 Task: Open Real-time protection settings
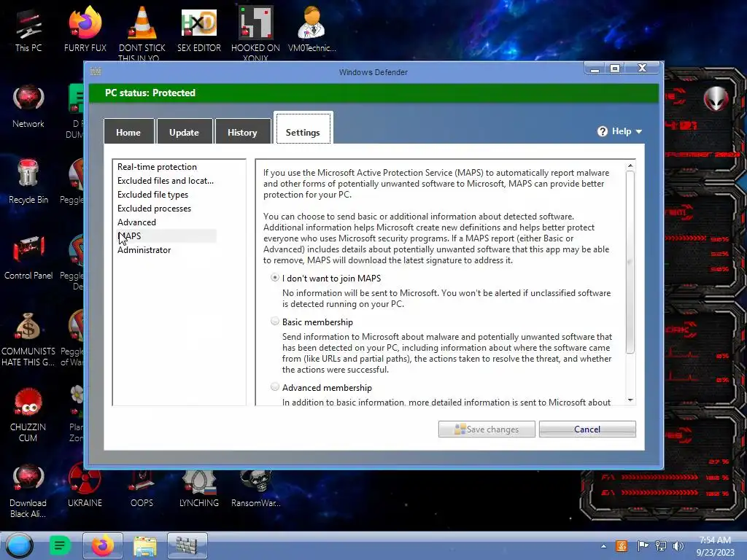click(x=158, y=167)
